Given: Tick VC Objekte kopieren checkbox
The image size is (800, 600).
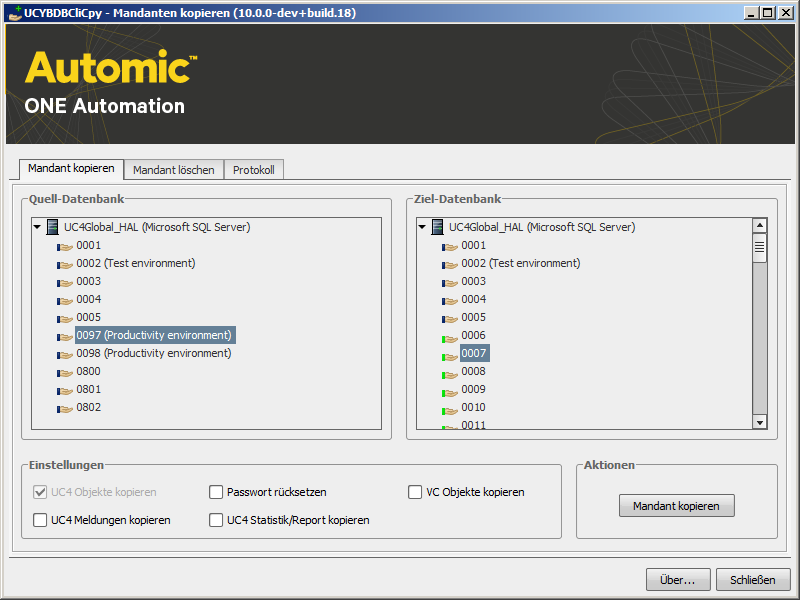Looking at the screenshot, I should coord(415,492).
